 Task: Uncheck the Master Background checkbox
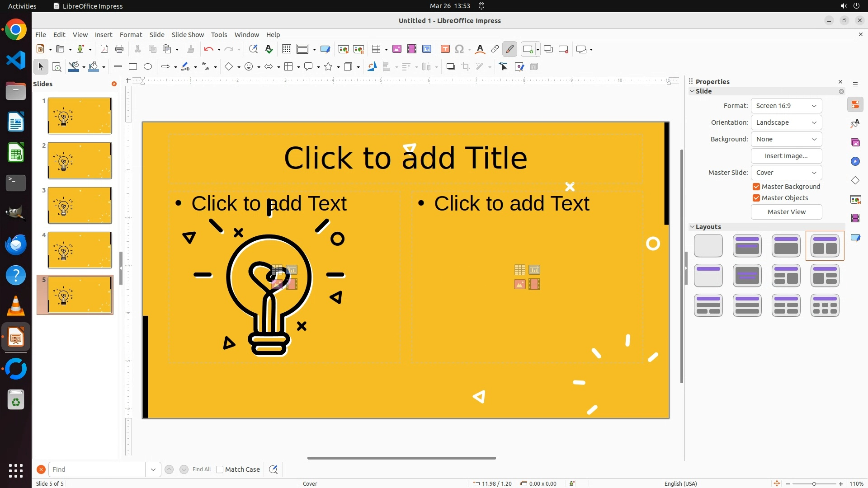point(756,187)
